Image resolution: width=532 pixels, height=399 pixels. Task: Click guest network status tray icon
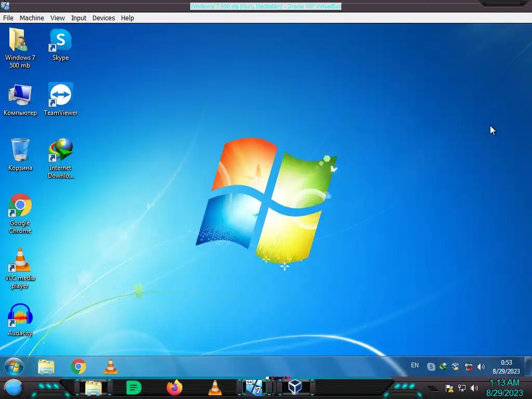tap(469, 367)
